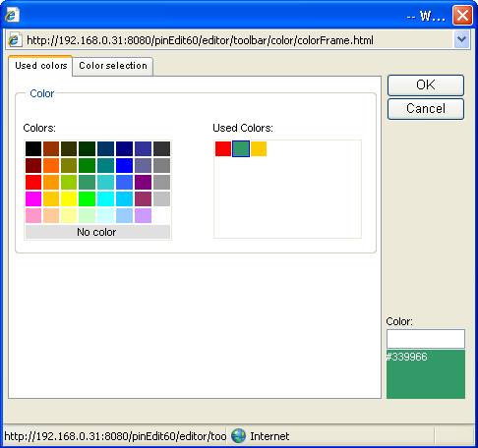
Task: Select the bright lime green swatch
Action: click(87, 198)
